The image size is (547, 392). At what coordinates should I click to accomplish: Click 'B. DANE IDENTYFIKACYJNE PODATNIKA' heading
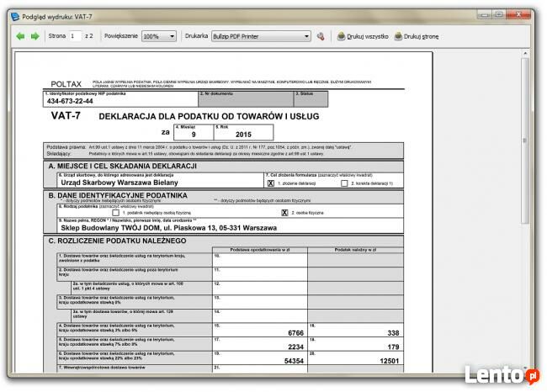pos(118,195)
